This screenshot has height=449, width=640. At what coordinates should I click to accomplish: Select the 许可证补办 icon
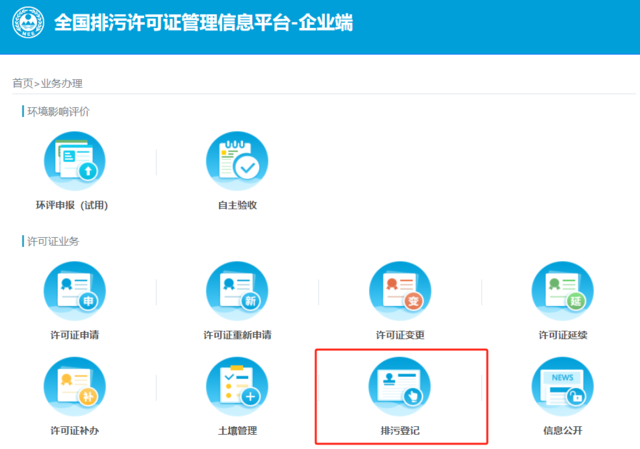[x=75, y=388]
